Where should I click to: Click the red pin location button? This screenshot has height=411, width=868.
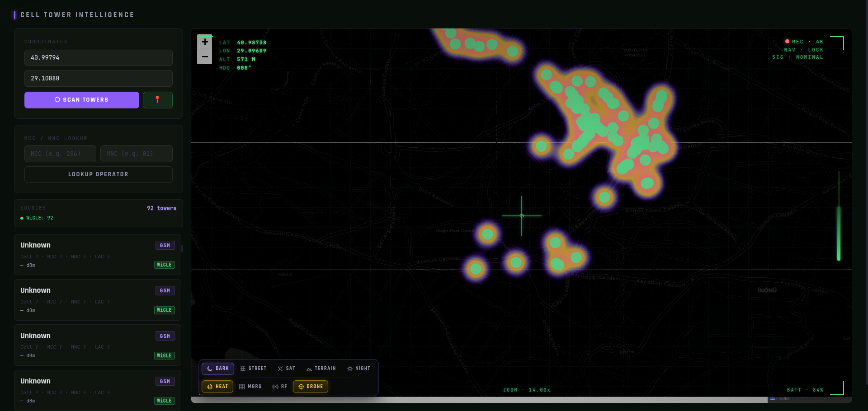point(157,100)
